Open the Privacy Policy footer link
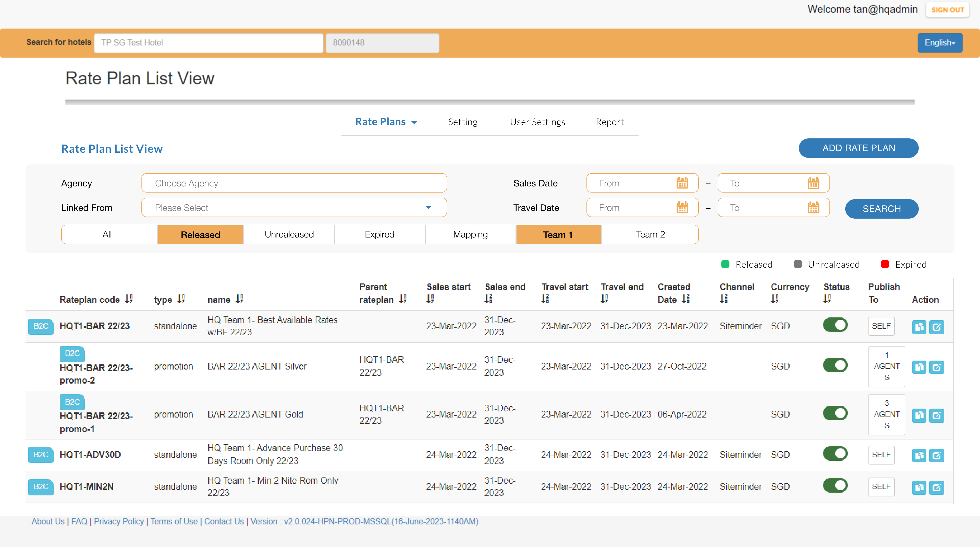 coord(119,521)
